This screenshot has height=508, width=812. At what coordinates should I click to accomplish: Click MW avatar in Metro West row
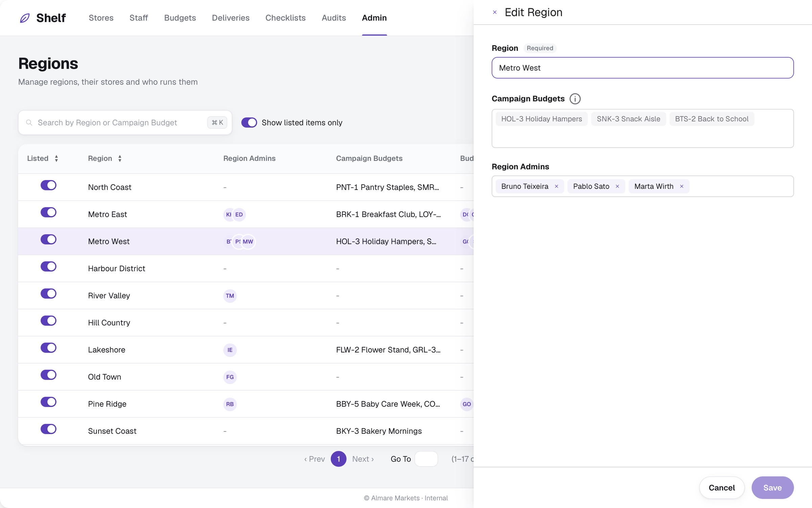pos(248,241)
